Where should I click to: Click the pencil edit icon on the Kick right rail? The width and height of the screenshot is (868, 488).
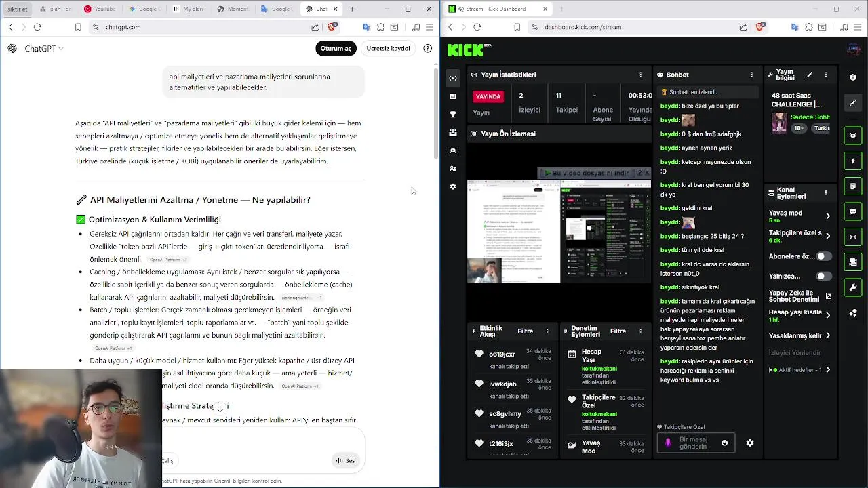point(853,102)
